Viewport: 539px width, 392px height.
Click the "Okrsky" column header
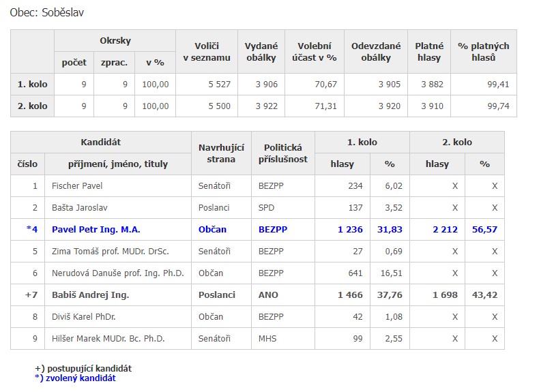pos(115,41)
